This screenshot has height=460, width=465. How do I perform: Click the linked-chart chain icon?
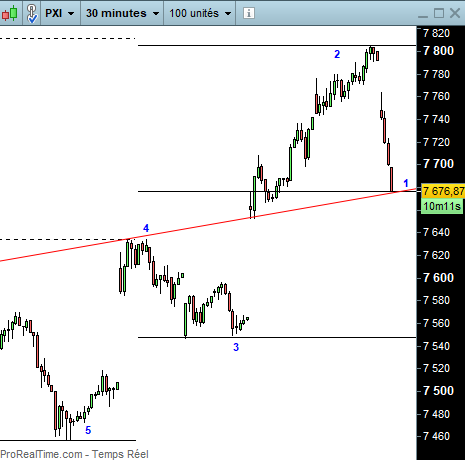[32, 13]
